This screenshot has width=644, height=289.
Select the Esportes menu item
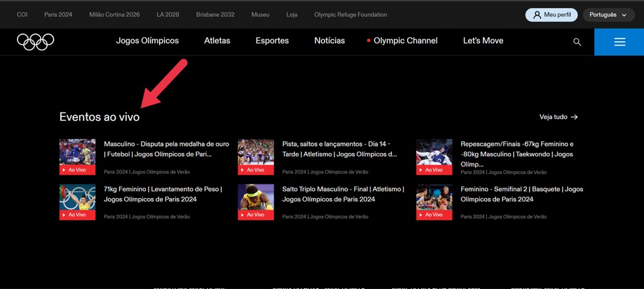272,41
